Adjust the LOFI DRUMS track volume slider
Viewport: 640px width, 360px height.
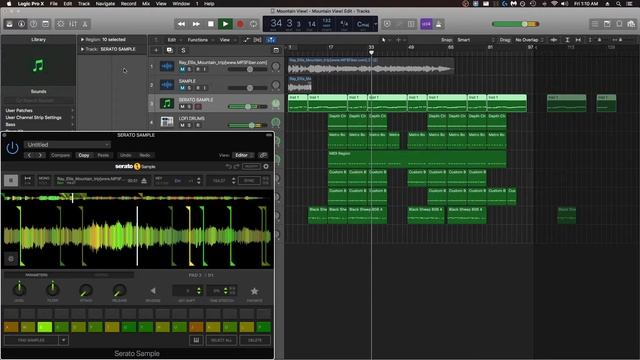(x=247, y=125)
